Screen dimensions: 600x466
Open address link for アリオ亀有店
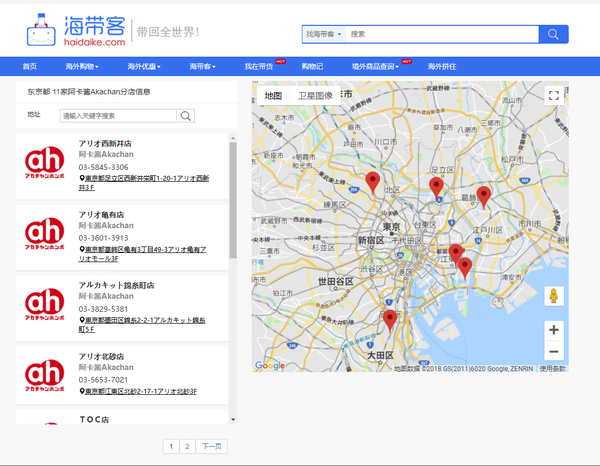coord(143,254)
